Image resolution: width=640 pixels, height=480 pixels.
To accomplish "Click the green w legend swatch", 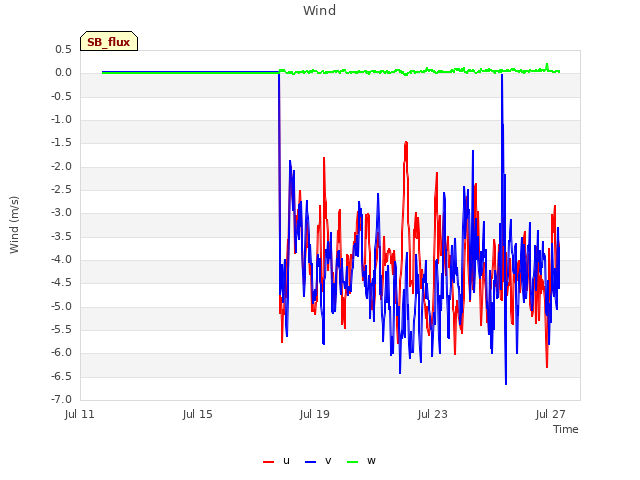I will (353, 462).
